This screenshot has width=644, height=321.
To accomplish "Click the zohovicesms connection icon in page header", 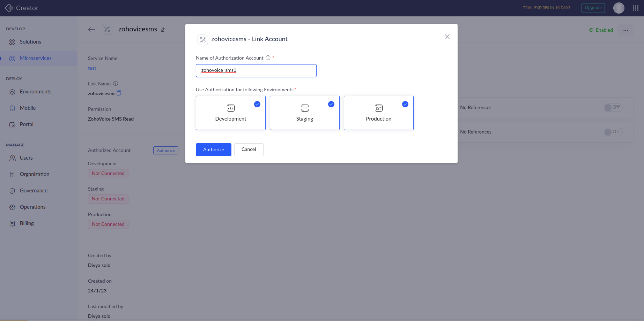I will 107,30.
